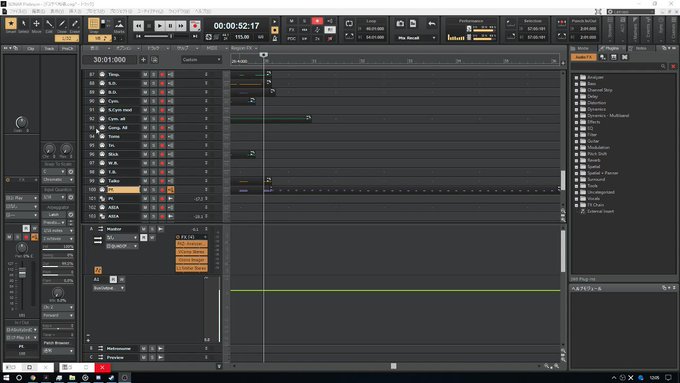Open the Windows Start menu
The height and width of the screenshot is (383, 680).
click(x=6, y=378)
